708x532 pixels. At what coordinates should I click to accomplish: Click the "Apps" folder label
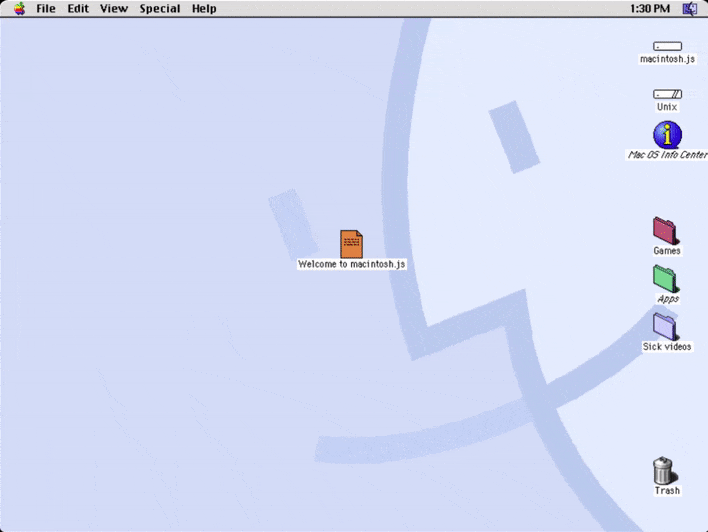tap(667, 299)
